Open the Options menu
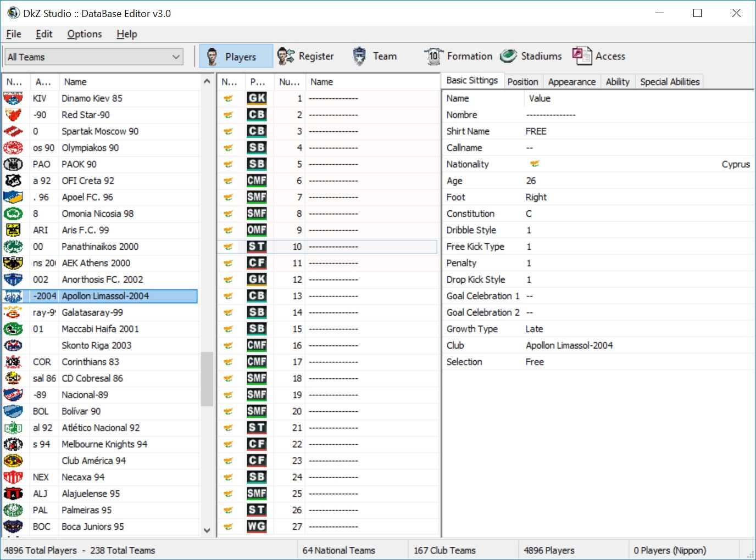 (85, 34)
